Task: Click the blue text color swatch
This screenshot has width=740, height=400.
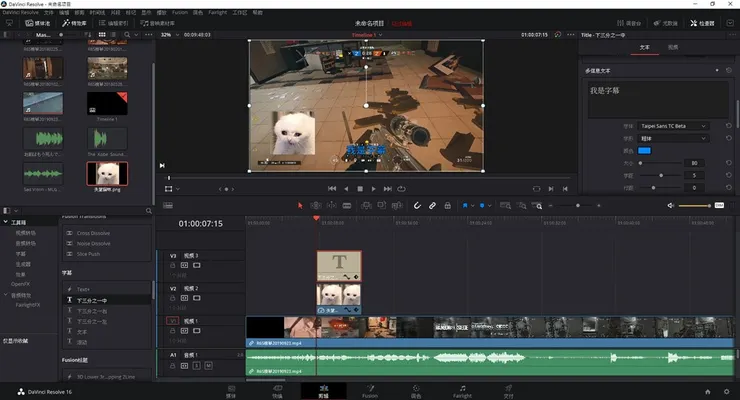Action: (644, 150)
